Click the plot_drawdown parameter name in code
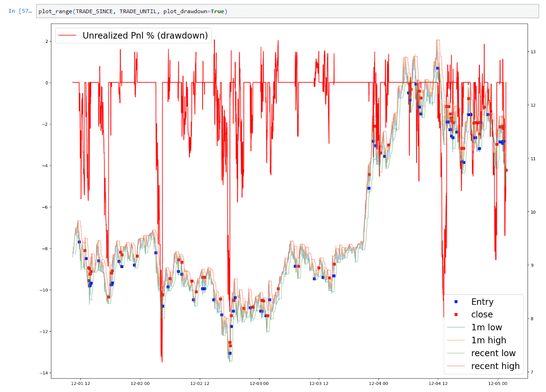The image size is (546, 392). tap(185, 11)
